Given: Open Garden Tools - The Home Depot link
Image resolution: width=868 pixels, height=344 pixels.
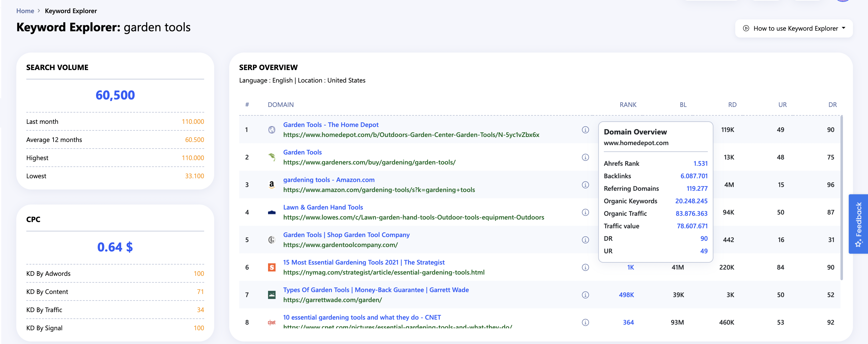Looking at the screenshot, I should pos(331,124).
